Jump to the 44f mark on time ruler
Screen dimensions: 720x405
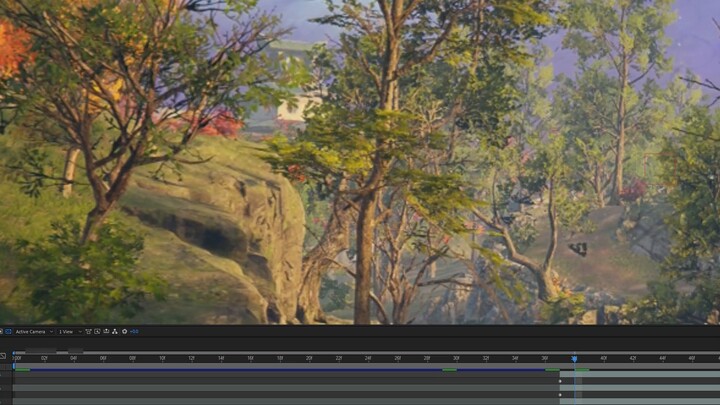point(662,358)
